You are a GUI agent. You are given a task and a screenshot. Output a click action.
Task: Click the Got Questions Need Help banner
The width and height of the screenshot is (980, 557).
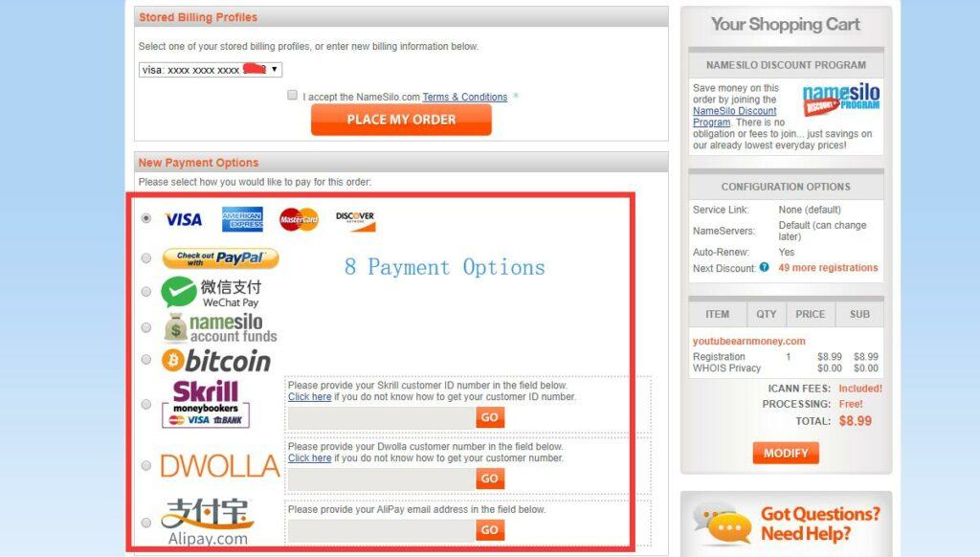[x=787, y=524]
